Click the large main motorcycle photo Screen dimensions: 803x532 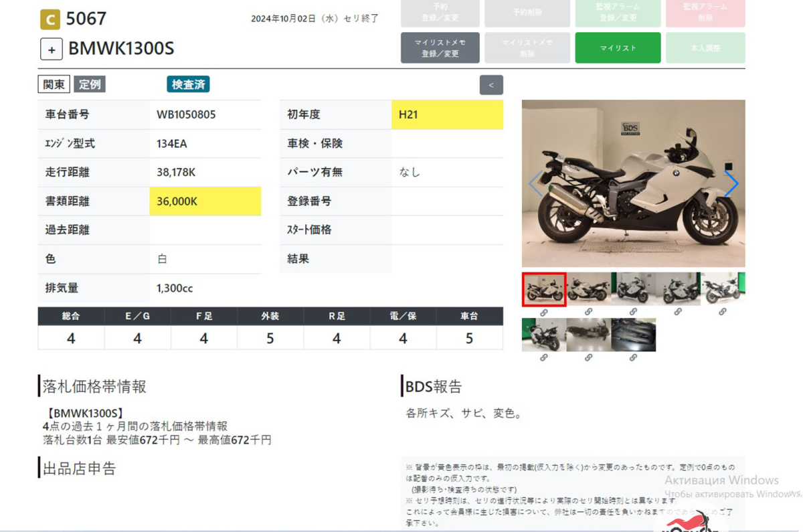point(634,183)
